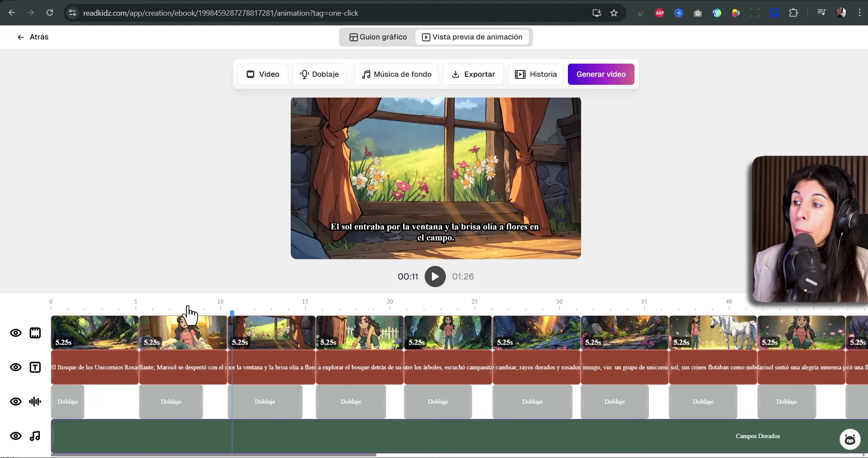
Task: Open the chatbot assistant in the bottom corner
Action: pos(850,439)
